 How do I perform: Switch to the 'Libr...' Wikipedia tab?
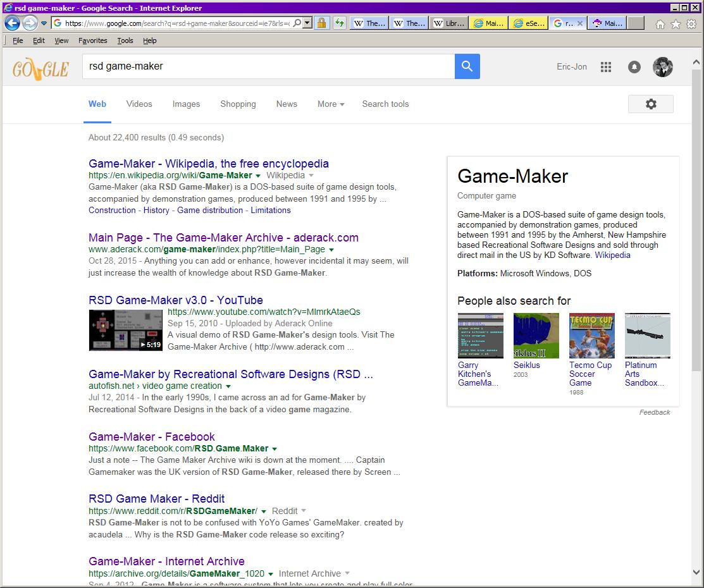pyautogui.click(x=449, y=23)
